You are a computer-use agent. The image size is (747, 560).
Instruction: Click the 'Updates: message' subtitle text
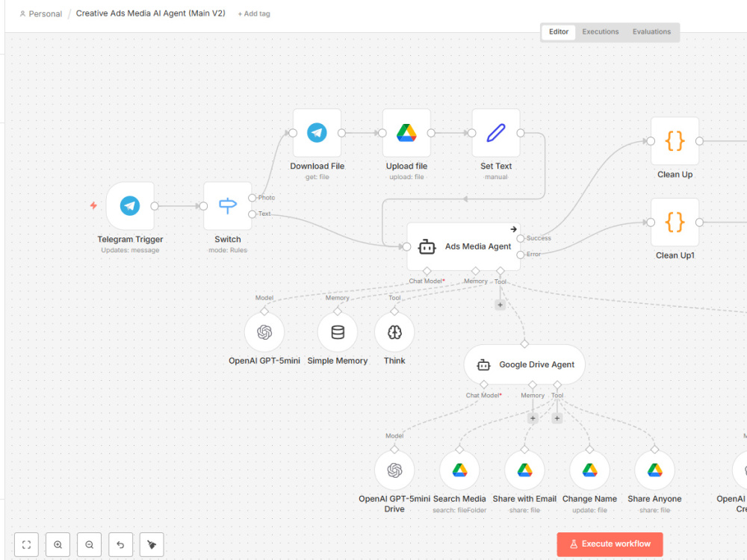[130, 250]
